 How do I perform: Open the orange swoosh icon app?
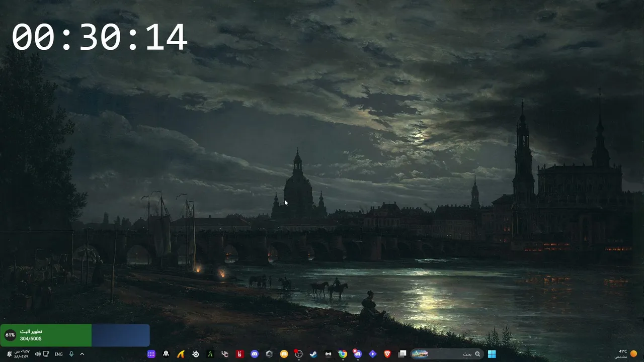point(181,354)
